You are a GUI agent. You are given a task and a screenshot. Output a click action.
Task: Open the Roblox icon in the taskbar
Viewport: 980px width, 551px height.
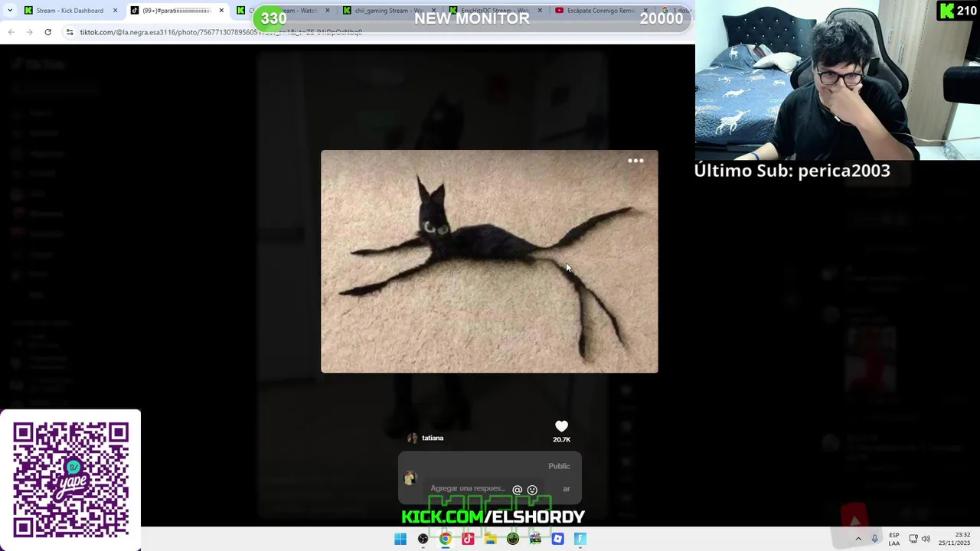tap(557, 539)
